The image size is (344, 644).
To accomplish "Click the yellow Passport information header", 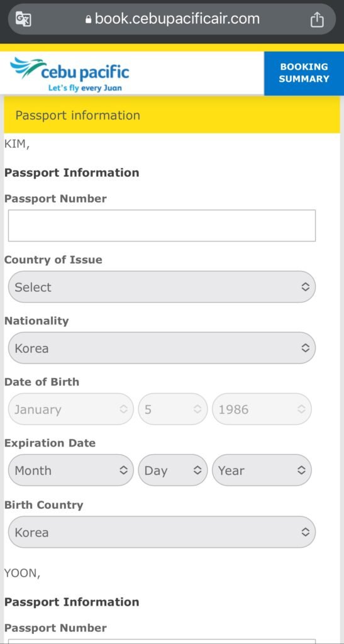I will click(172, 115).
